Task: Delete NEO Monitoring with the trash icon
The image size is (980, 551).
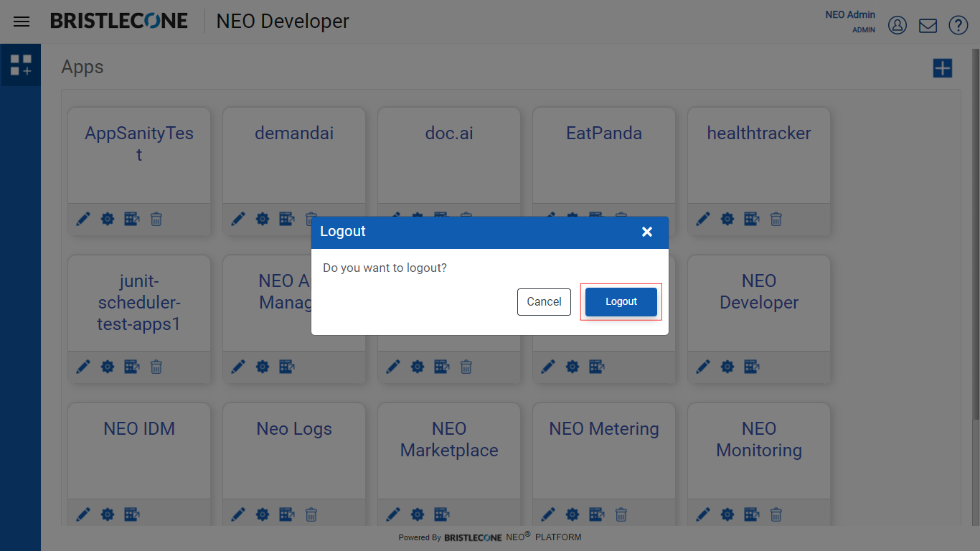Action: click(x=776, y=514)
